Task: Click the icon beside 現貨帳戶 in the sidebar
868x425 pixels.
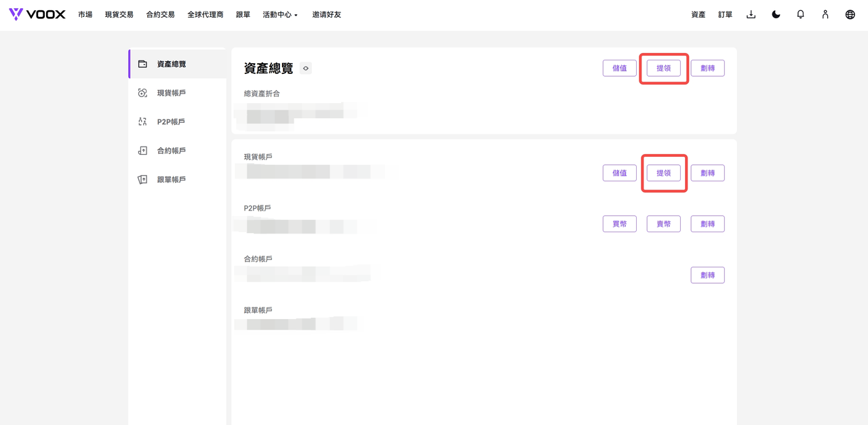Action: [142, 93]
